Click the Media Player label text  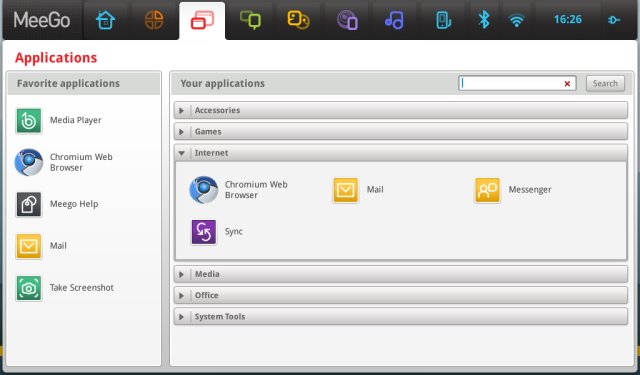76,120
